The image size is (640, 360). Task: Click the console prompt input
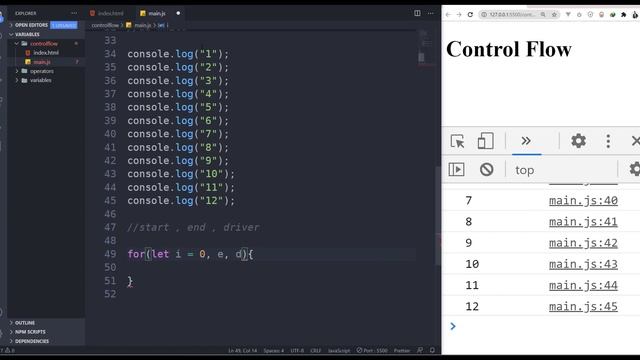[547, 326]
